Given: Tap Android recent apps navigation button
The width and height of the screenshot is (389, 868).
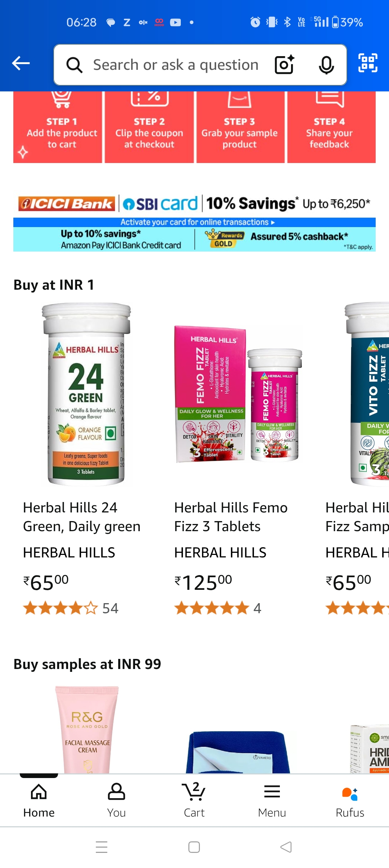Looking at the screenshot, I should 102,847.
